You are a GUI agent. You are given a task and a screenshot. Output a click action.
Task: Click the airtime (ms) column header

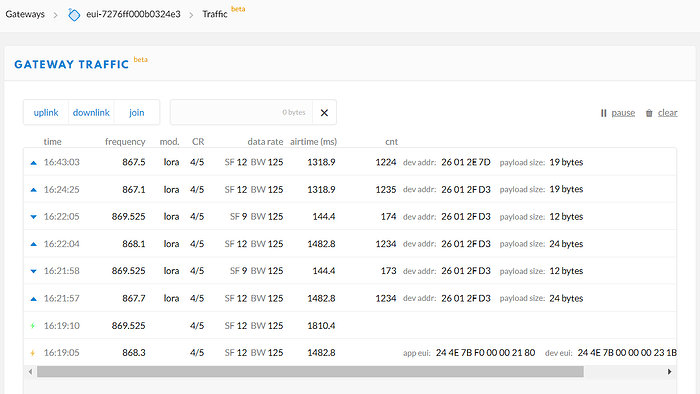[x=313, y=141]
